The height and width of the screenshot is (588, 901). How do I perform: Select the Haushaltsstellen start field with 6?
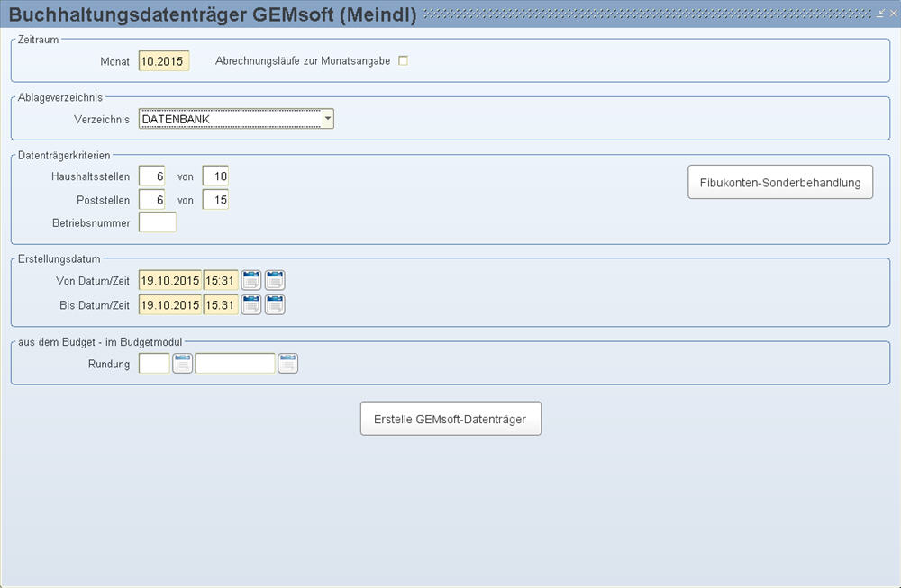[x=151, y=176]
